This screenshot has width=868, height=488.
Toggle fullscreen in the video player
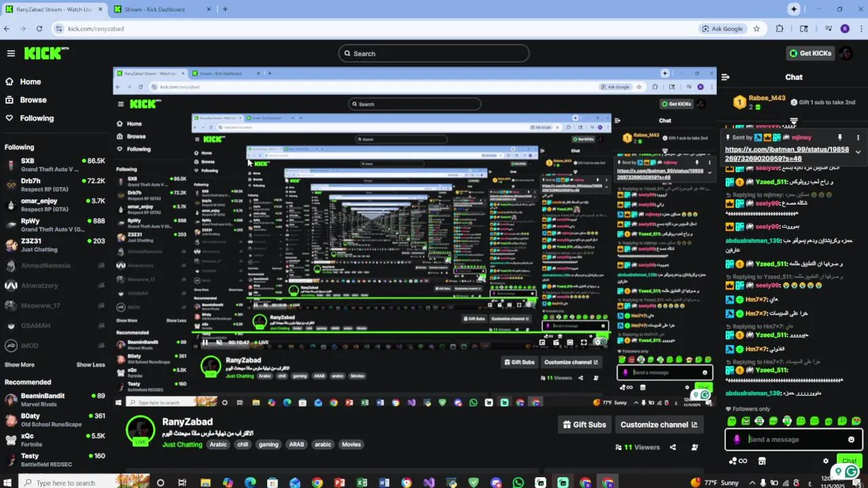pos(584,342)
